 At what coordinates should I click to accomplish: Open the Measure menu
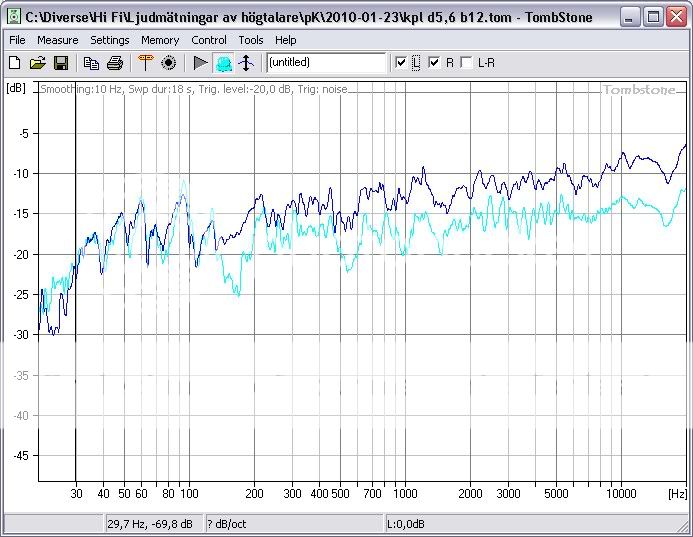[x=57, y=40]
